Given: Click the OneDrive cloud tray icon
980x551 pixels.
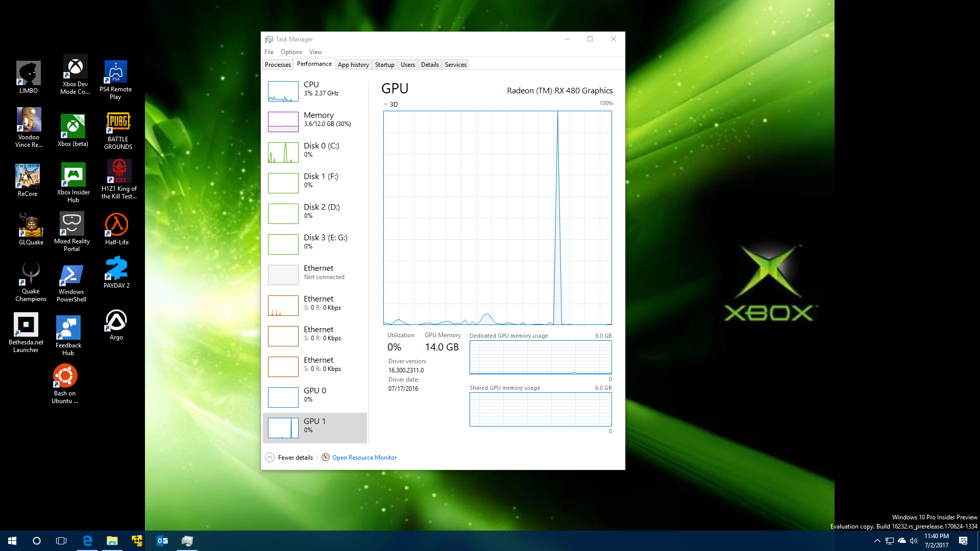Looking at the screenshot, I should [x=902, y=541].
